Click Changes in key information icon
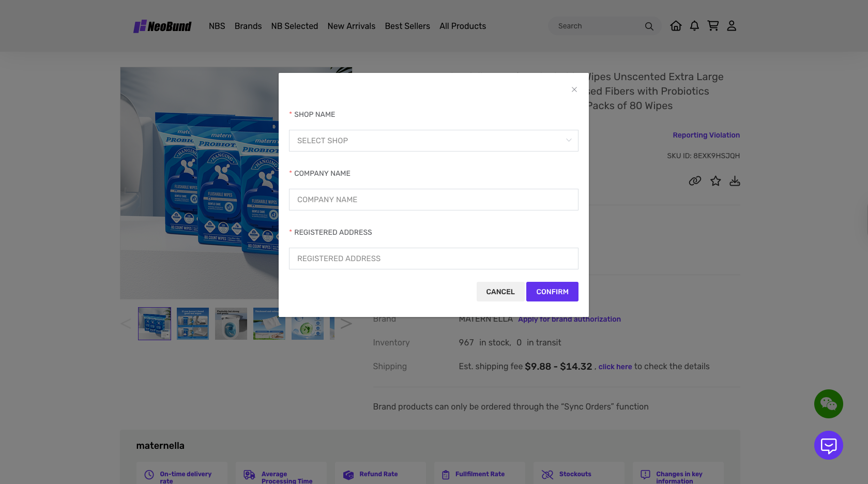 (x=645, y=475)
